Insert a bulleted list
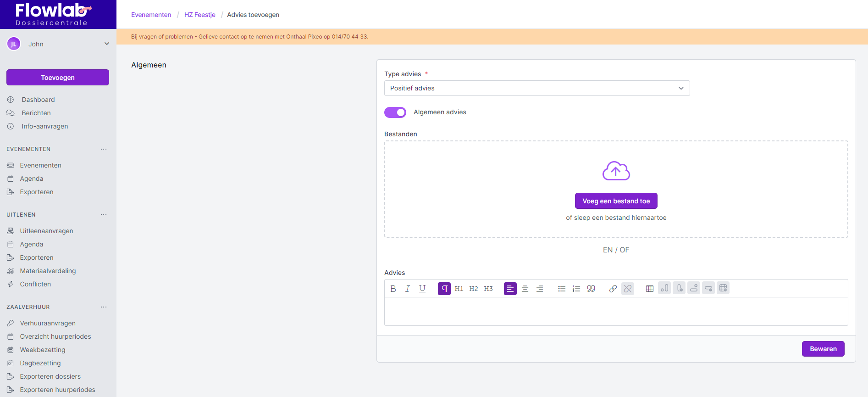Image resolution: width=868 pixels, height=397 pixels. [562, 289]
